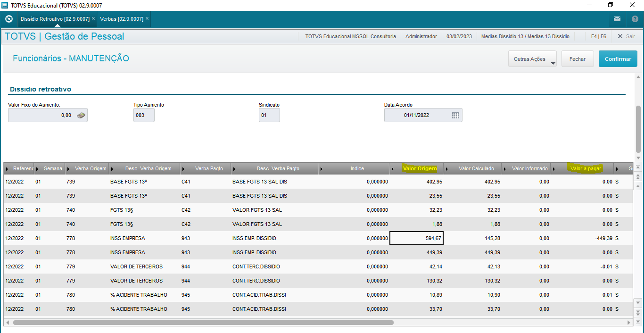Expand the Desc. Verba Pagto header arrow
Viewport: 644px width, 333px height.
tap(234, 168)
